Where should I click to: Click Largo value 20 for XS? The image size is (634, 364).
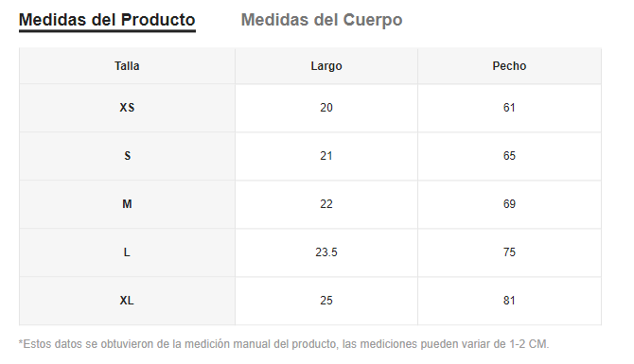pos(326,108)
